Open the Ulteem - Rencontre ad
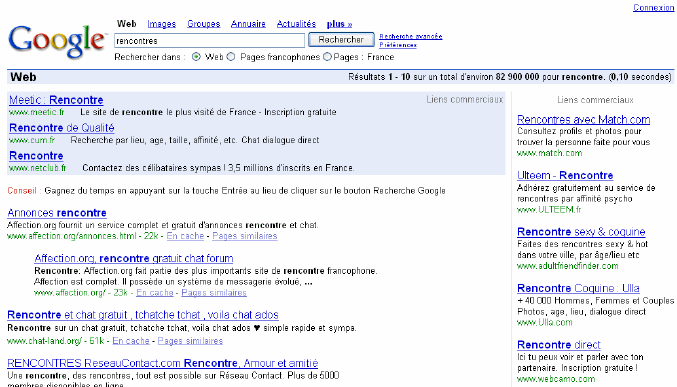The height and width of the screenshot is (387, 677). [565, 176]
